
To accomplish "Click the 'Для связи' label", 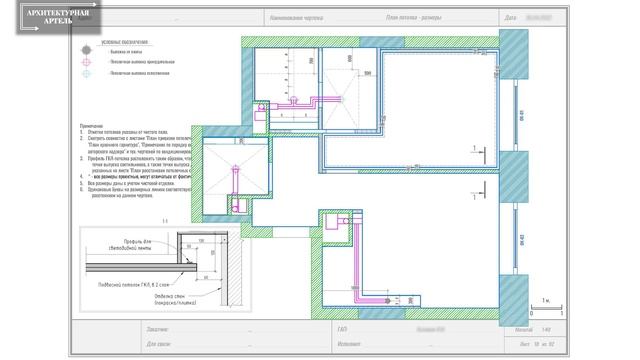I will coord(158,344).
